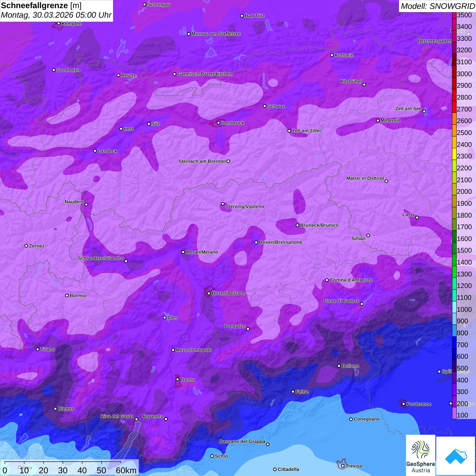
Task: Click the Bruneck/Brunico label
Action: click(x=319, y=225)
